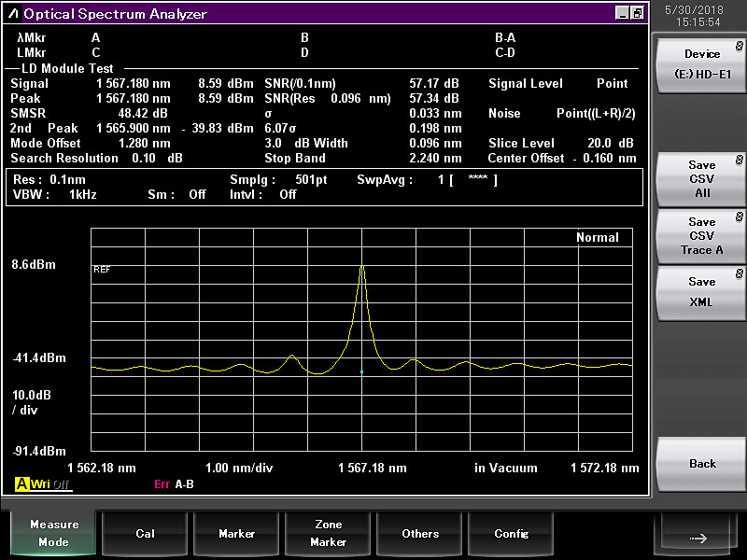Click the REF level marker on graph
The image size is (747, 560).
pos(102,270)
